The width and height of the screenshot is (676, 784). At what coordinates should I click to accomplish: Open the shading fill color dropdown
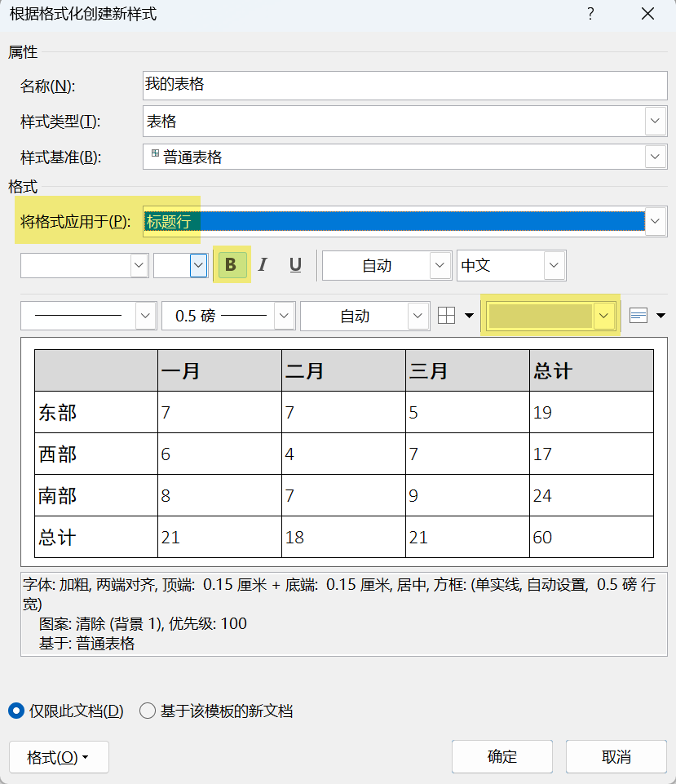click(x=603, y=316)
